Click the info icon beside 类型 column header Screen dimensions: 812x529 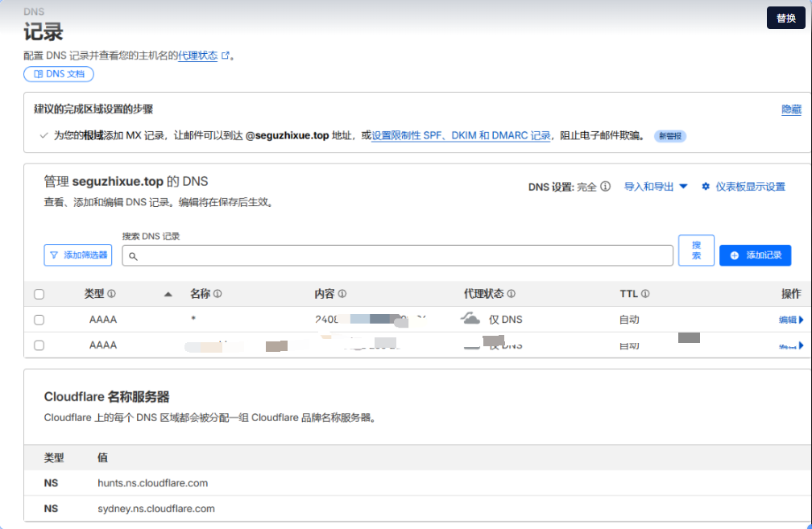[112, 295]
